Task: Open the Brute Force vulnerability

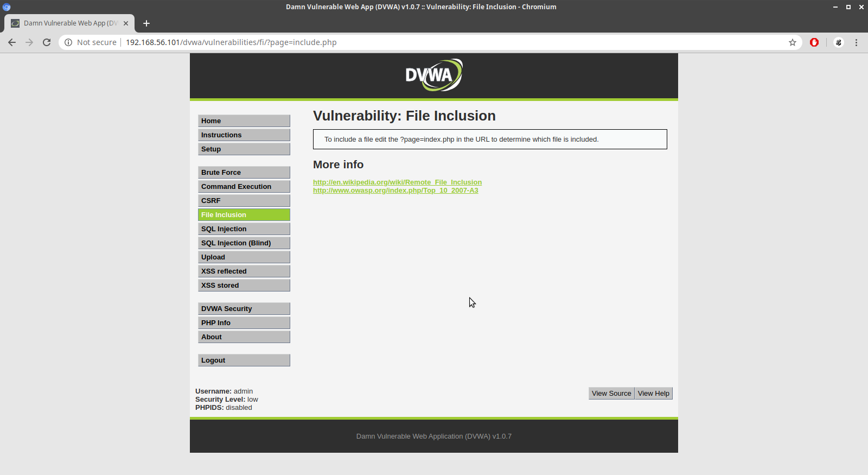Action: [244, 173]
